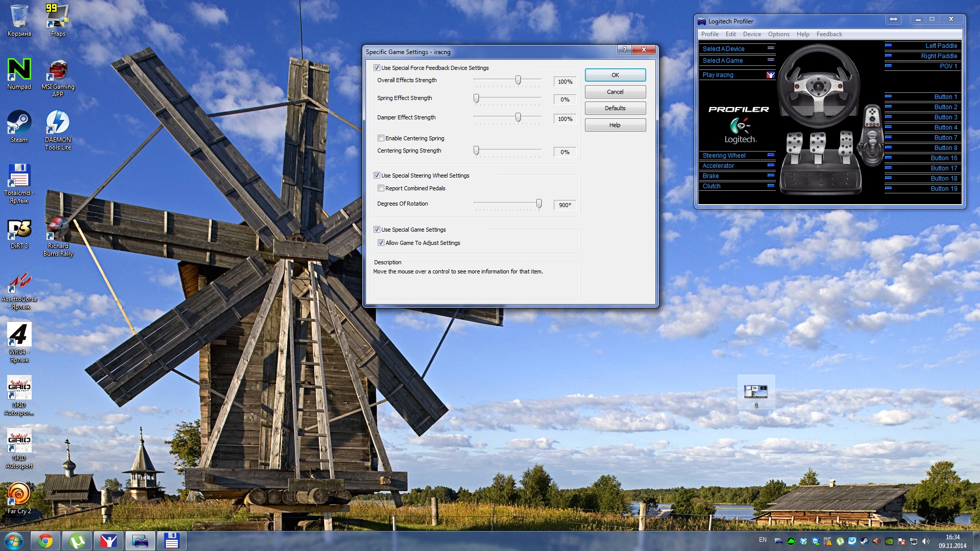
Task: Click the iRacing icon beside Play iracng
Action: pyautogui.click(x=770, y=75)
